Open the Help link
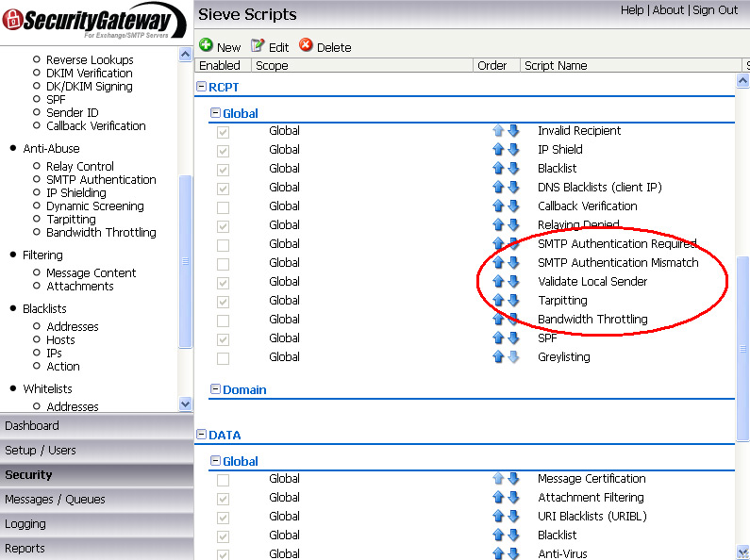 (632, 10)
